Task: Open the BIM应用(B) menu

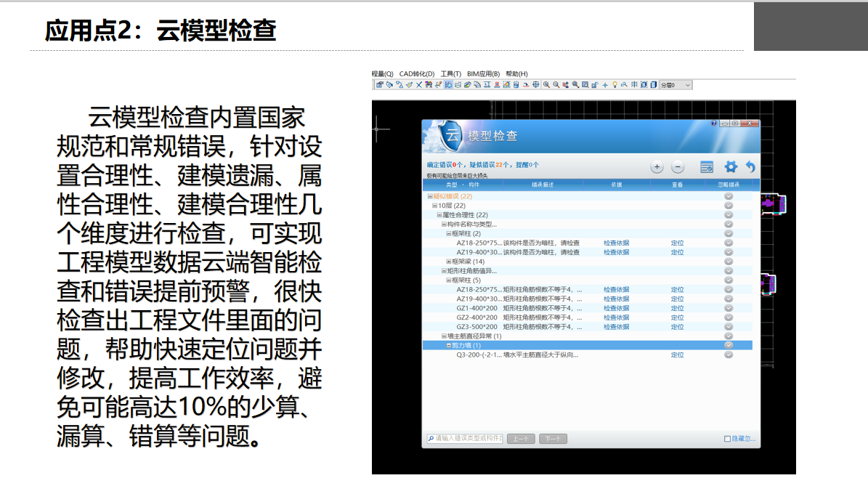Action: click(483, 74)
